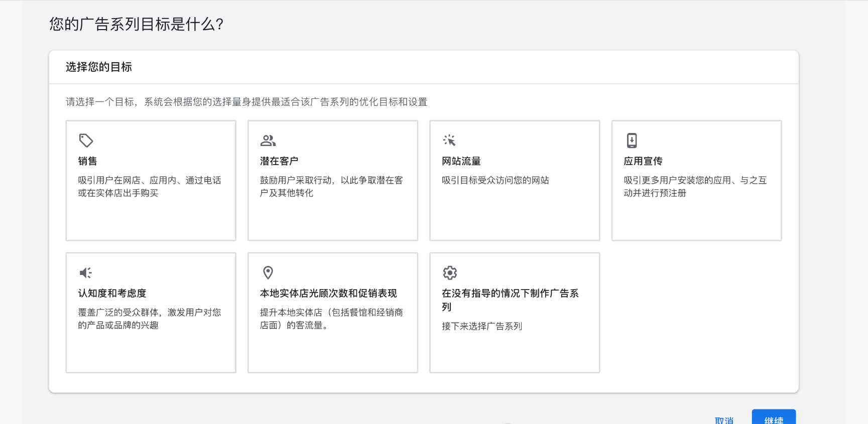Screen dimensions: 868x424
Task: Click the 取消 button
Action: [724, 420]
